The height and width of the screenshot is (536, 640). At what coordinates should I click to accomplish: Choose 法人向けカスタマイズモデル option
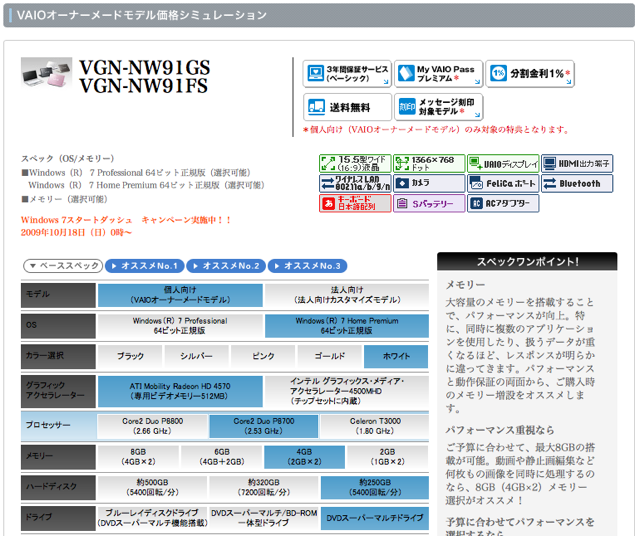click(x=347, y=295)
